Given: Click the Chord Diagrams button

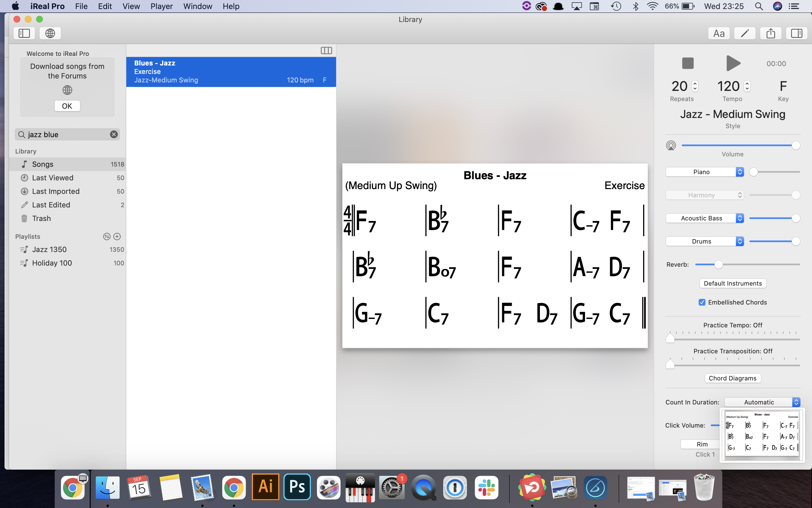Looking at the screenshot, I should (732, 378).
